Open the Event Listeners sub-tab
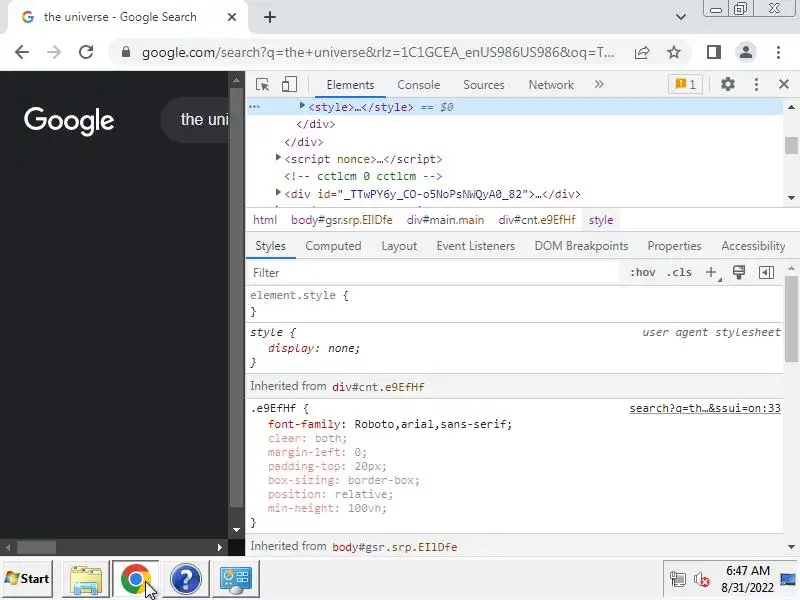Screen dimensions: 800x600 coord(476,246)
